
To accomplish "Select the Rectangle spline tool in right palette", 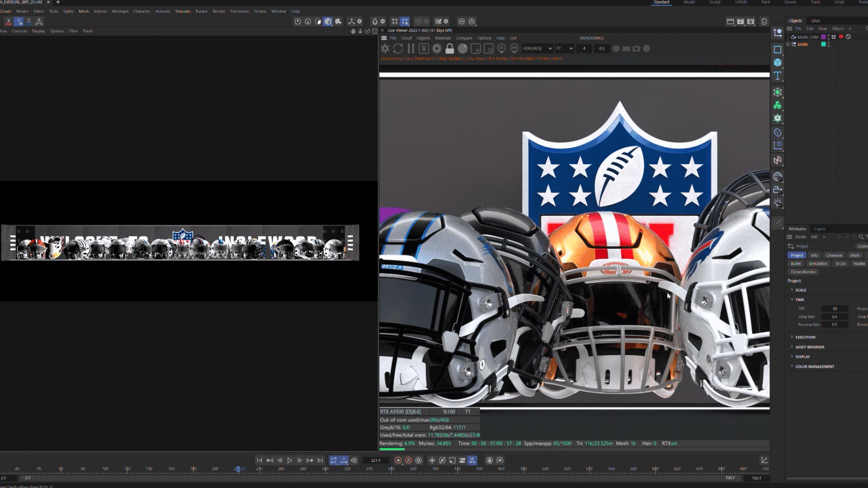I will point(777,50).
